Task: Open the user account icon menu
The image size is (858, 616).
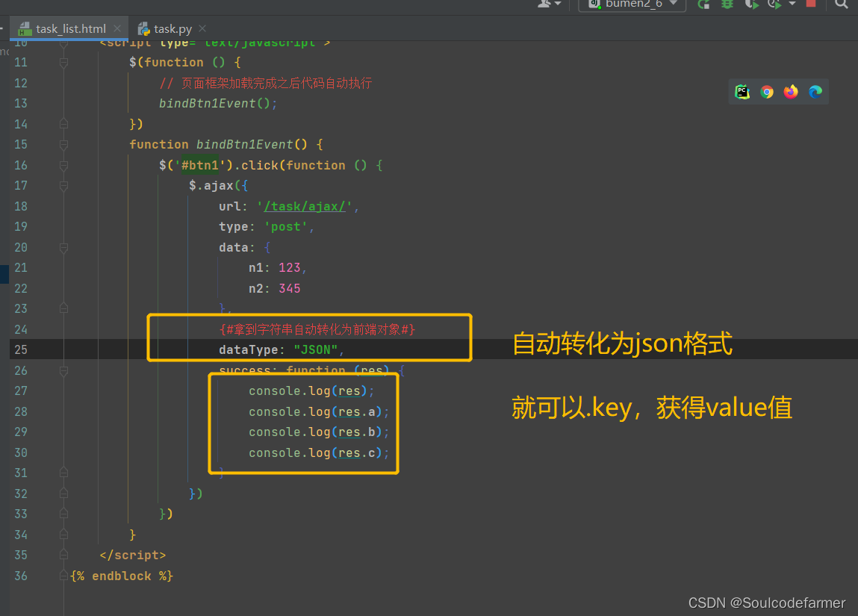Action: click(x=549, y=4)
